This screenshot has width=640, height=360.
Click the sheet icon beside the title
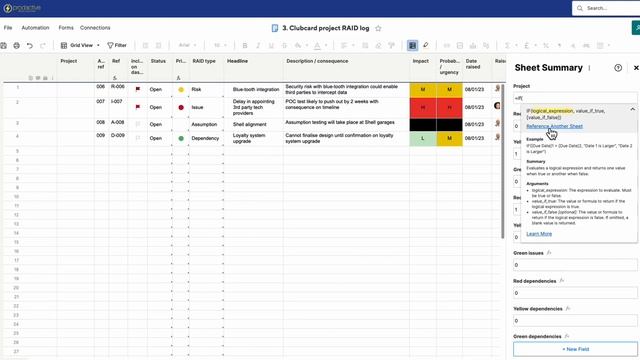[275, 28]
